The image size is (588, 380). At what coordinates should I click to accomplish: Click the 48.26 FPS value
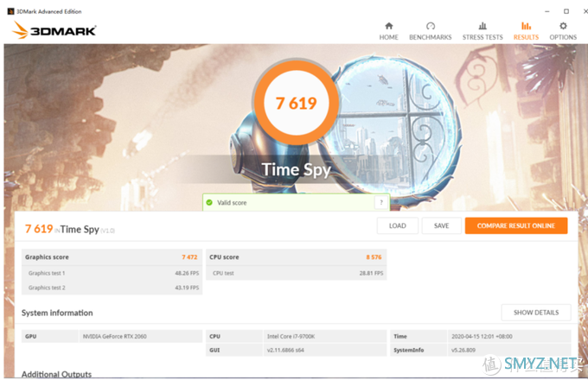(187, 273)
